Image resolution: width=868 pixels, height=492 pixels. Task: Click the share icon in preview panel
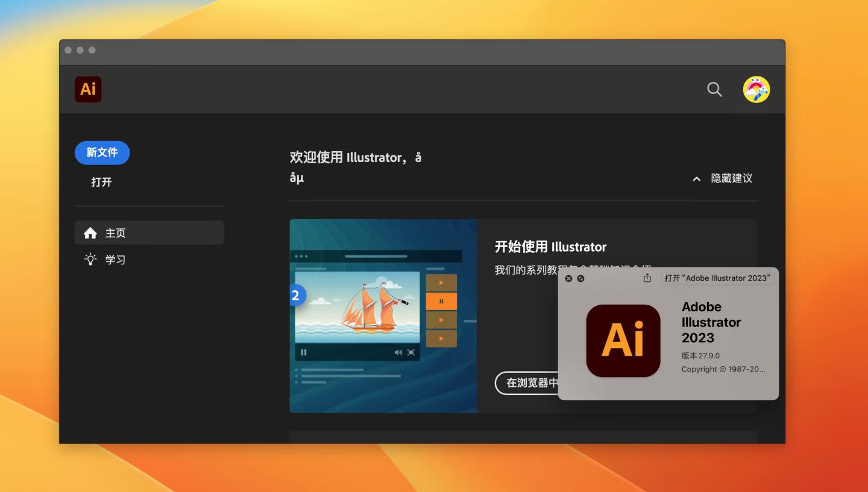click(x=647, y=278)
